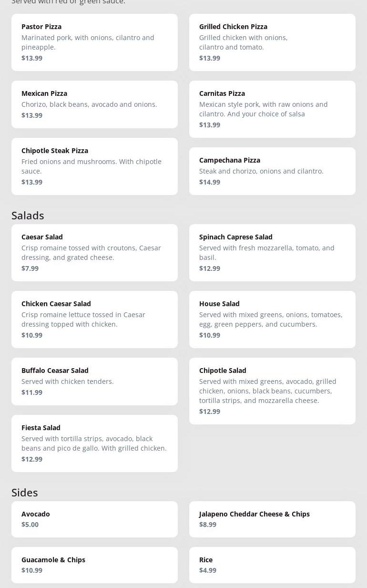Add Chipotle Steak Pizza to order

(x=94, y=166)
